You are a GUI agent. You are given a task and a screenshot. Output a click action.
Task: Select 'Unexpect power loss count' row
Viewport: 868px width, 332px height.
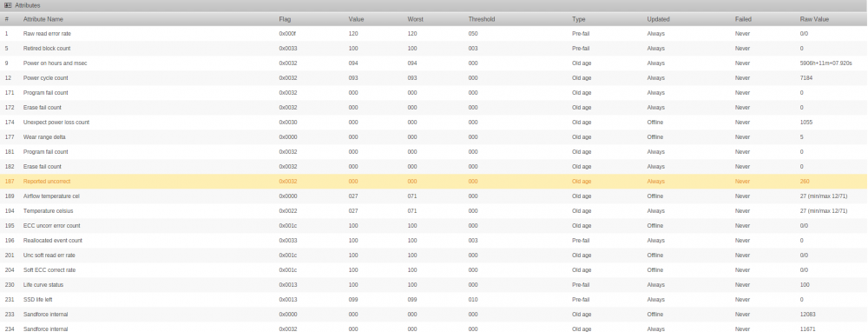tap(434, 123)
